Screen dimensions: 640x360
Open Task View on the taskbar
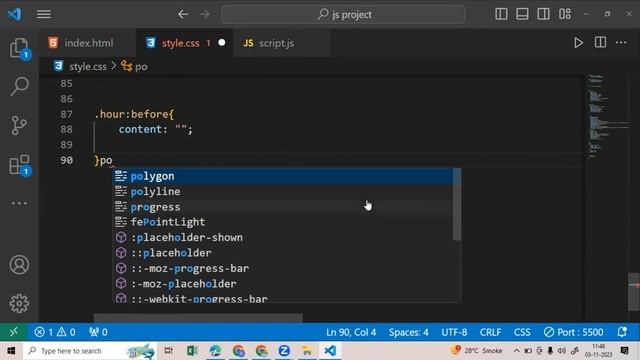(169, 351)
